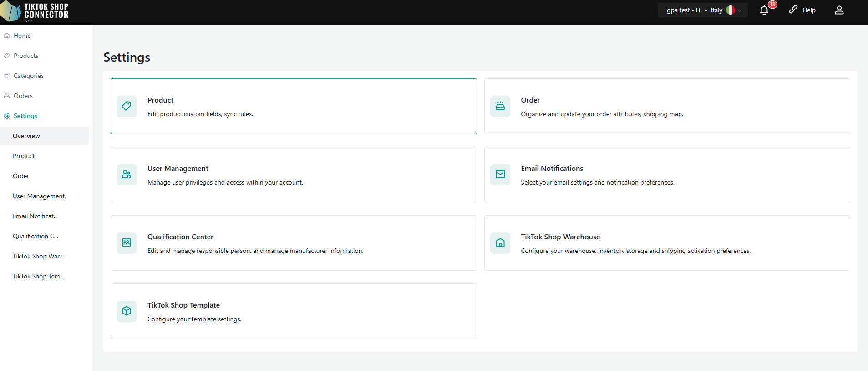The width and height of the screenshot is (868, 371).
Task: Open the Email Notifications card title
Action: pos(552,169)
